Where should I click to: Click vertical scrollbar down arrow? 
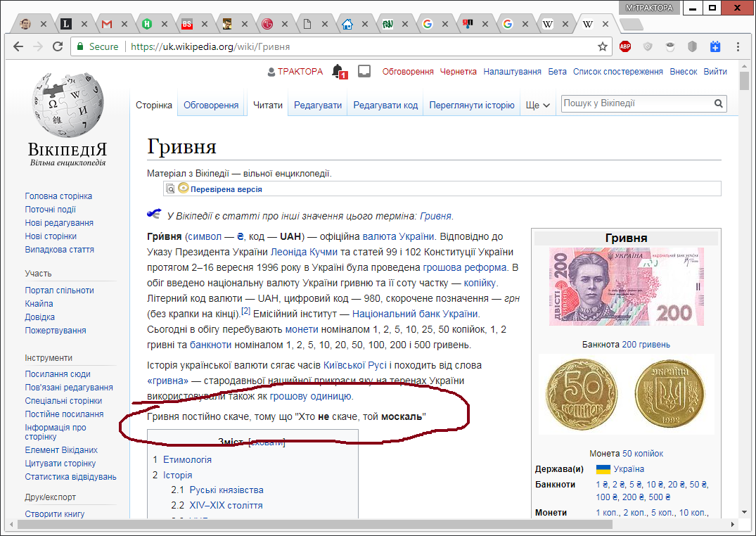click(744, 512)
